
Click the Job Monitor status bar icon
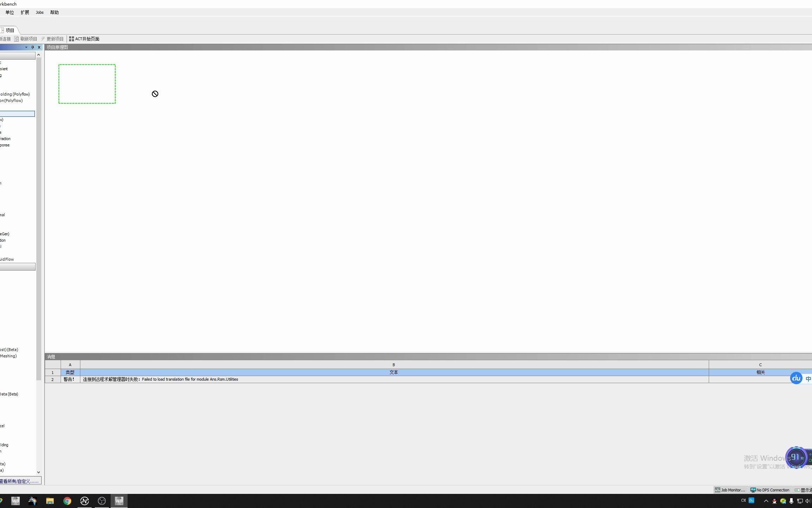point(730,490)
